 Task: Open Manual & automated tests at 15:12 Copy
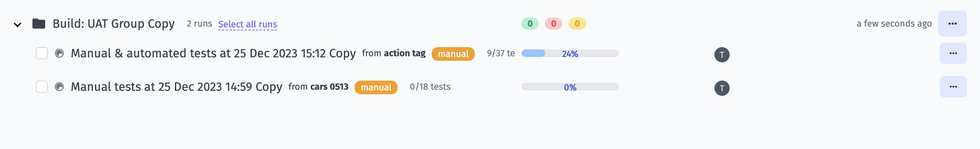coord(213,53)
